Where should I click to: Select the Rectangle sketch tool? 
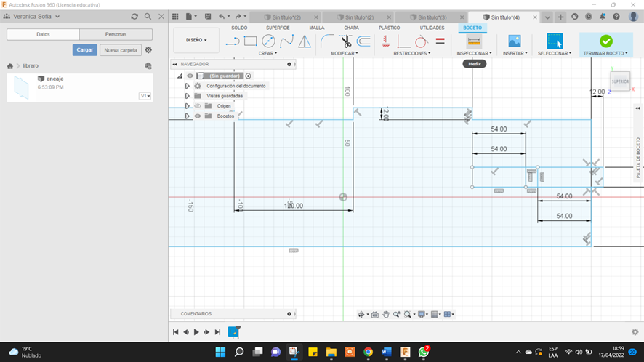coord(250,41)
